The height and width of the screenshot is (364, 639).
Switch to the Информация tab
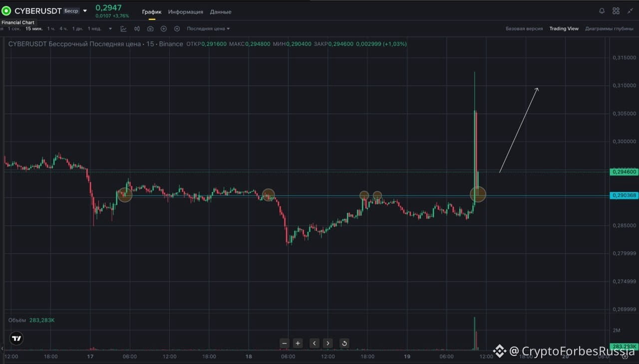coord(185,11)
